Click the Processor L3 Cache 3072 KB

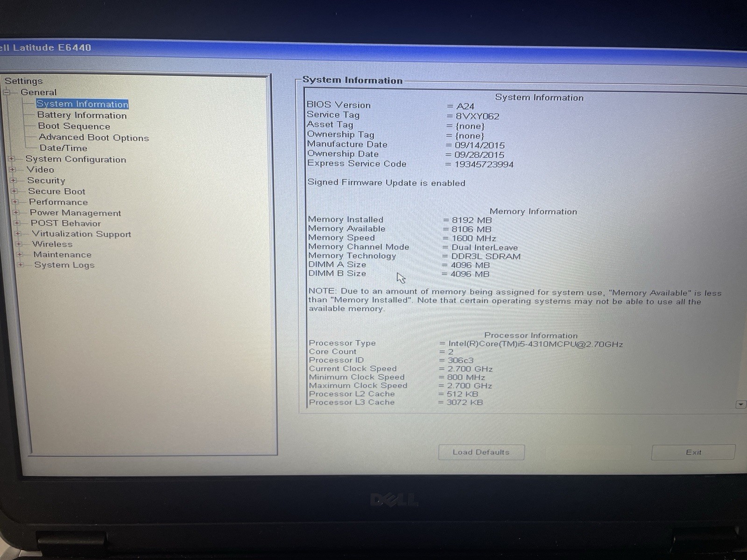tap(465, 402)
